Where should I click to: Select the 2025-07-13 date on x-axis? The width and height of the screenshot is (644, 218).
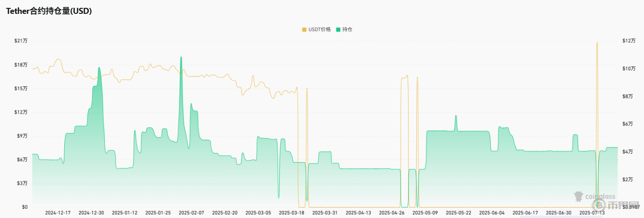click(x=592, y=213)
